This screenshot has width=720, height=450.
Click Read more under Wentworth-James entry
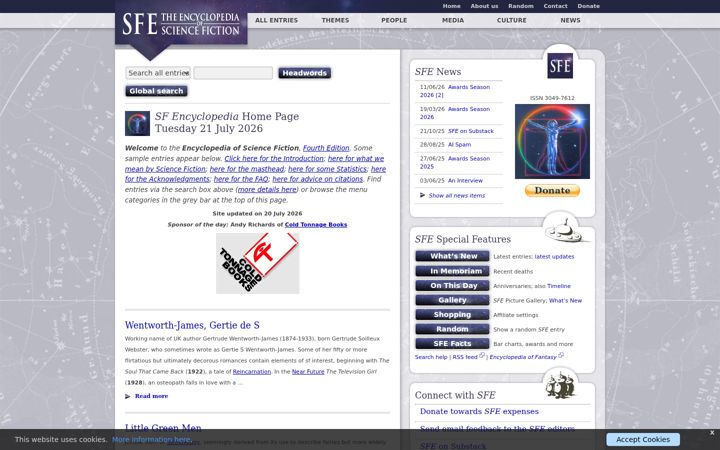tap(152, 396)
